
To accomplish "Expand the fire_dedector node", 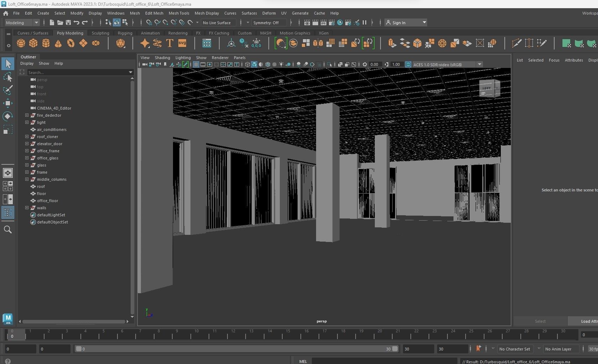I will (x=27, y=115).
